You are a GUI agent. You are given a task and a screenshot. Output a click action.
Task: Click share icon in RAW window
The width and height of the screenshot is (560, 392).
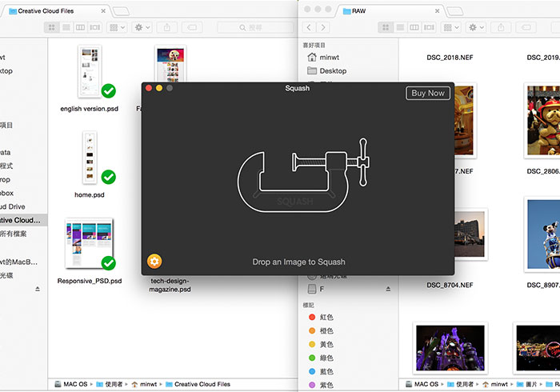pos(501,27)
